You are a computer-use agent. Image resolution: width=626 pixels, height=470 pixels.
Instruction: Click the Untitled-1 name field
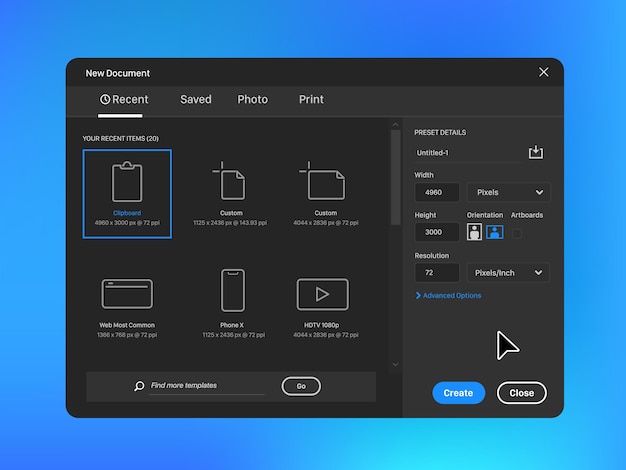click(468, 153)
